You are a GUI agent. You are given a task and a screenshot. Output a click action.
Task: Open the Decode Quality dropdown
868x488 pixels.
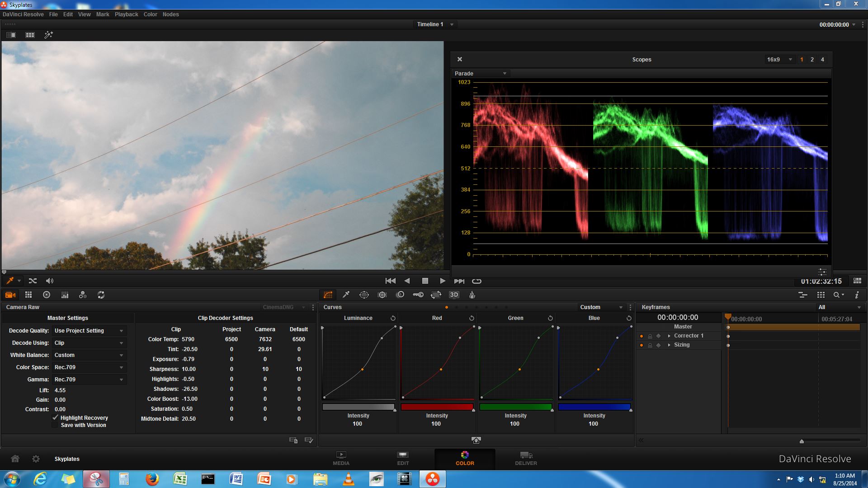(89, 331)
